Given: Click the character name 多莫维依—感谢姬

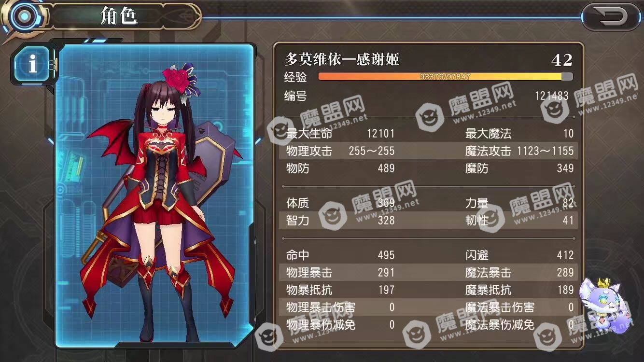Looking at the screenshot, I should click(x=343, y=60).
